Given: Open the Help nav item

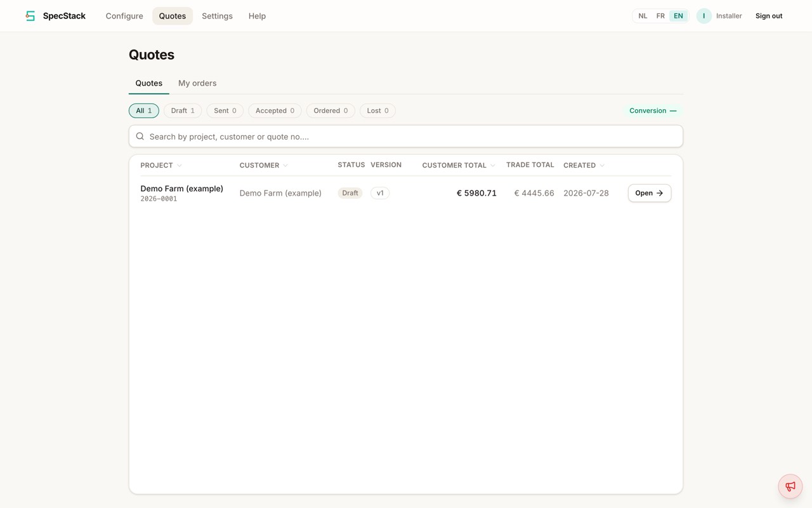Looking at the screenshot, I should point(257,16).
